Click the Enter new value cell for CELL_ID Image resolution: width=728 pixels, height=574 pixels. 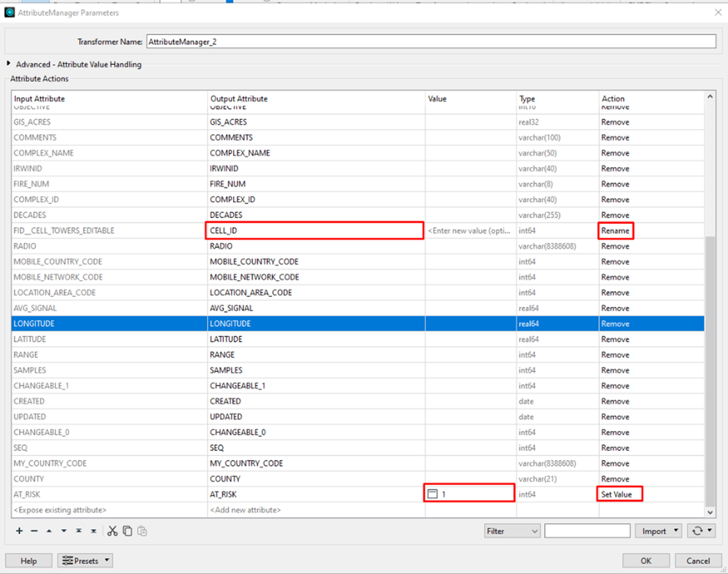tap(470, 230)
